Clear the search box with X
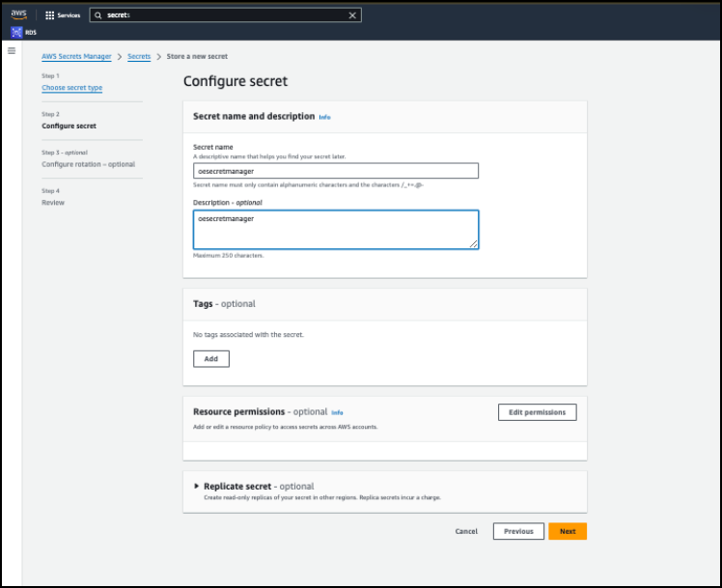Viewport: 722px width, 588px height. click(352, 15)
